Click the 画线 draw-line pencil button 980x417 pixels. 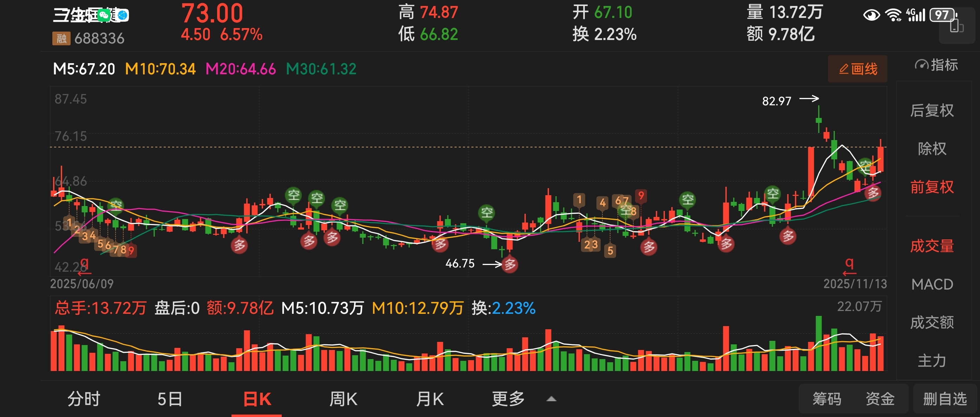click(857, 69)
